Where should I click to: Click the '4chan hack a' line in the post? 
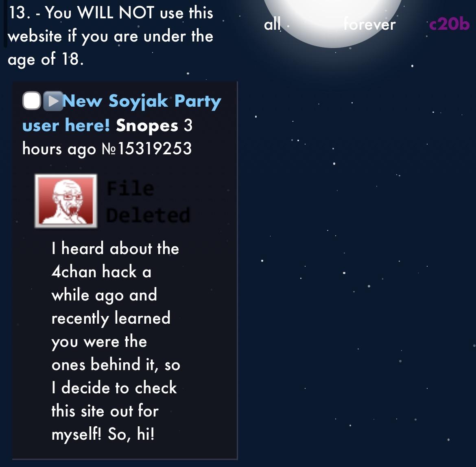[101, 271]
